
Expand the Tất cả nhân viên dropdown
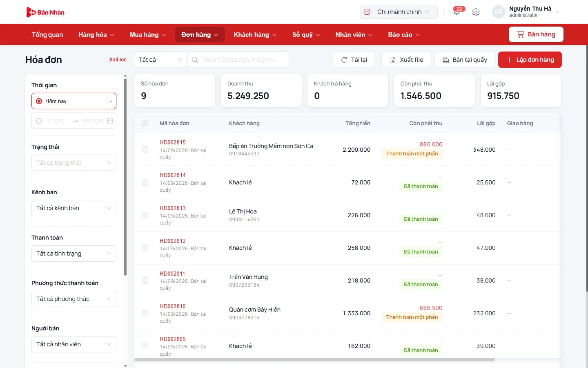point(74,344)
